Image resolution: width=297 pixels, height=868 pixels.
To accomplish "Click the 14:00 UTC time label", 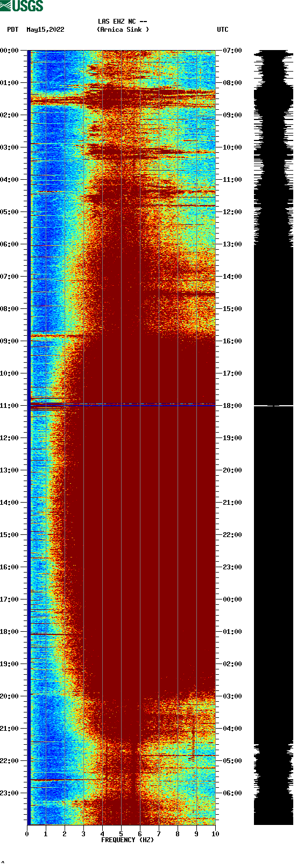I will tap(232, 277).
